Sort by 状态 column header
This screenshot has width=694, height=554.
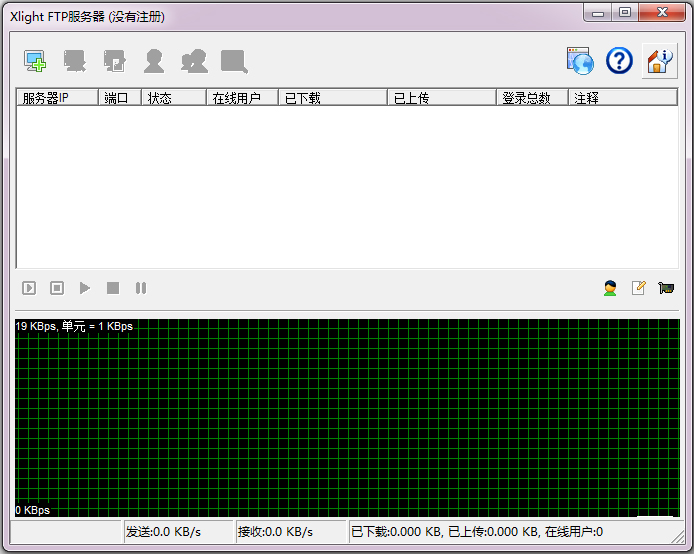pos(174,98)
